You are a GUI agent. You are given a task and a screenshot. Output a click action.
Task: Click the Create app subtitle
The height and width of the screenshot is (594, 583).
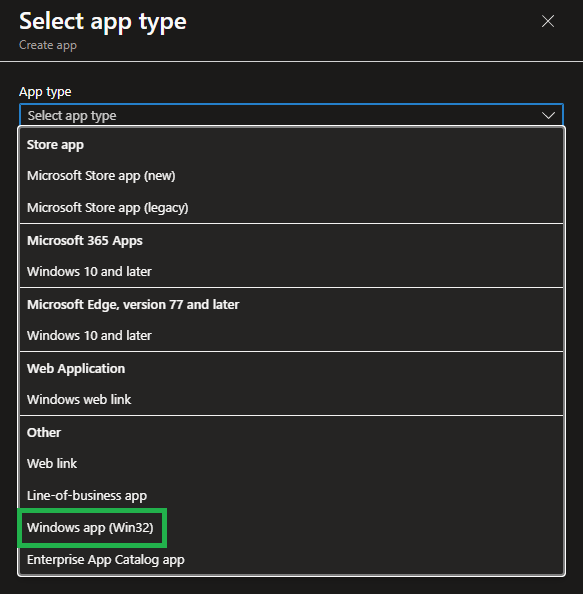pyautogui.click(x=48, y=45)
